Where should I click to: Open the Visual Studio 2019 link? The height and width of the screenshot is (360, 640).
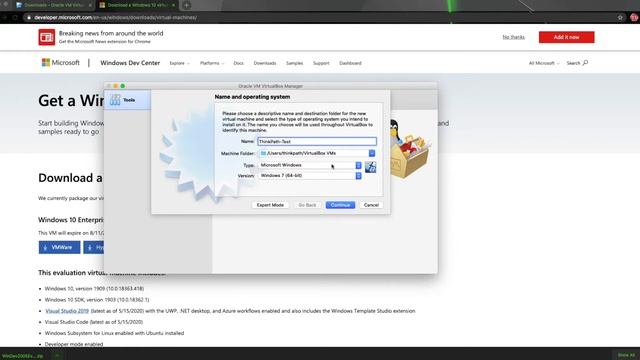pyautogui.click(x=67, y=311)
